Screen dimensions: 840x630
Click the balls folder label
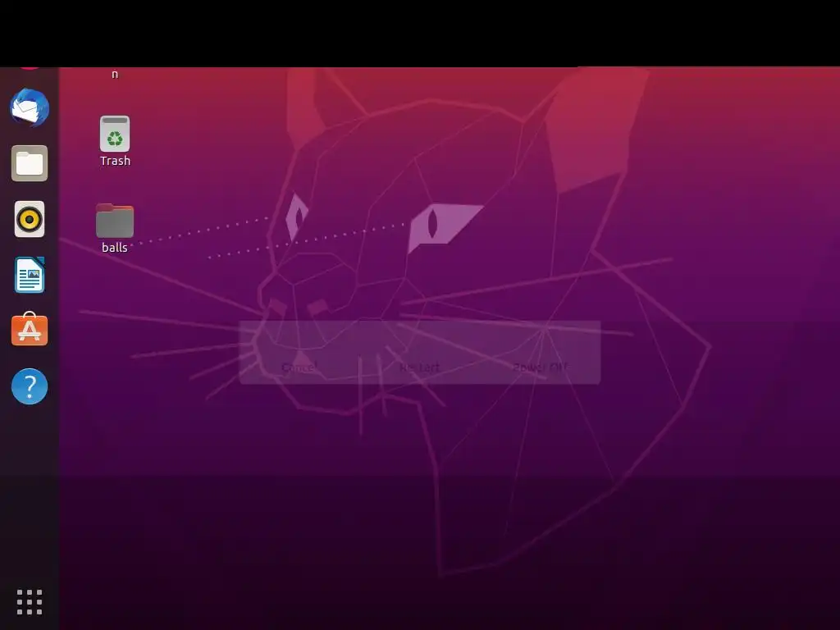click(x=115, y=248)
